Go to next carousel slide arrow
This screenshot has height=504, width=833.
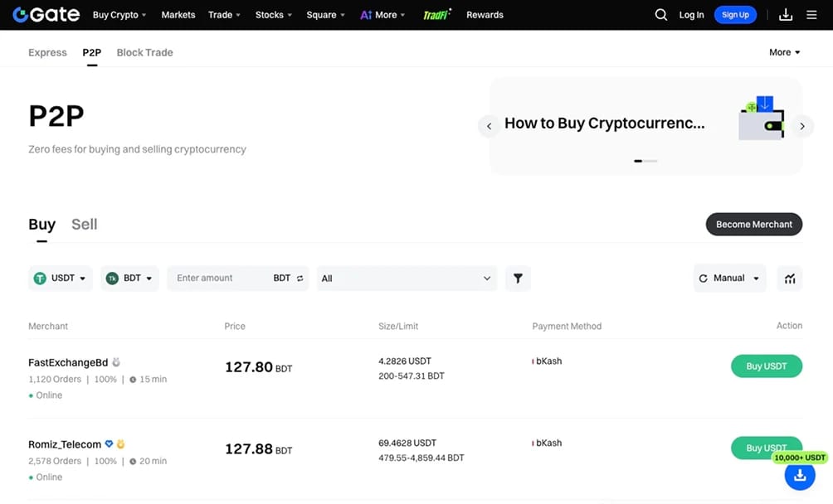(802, 126)
